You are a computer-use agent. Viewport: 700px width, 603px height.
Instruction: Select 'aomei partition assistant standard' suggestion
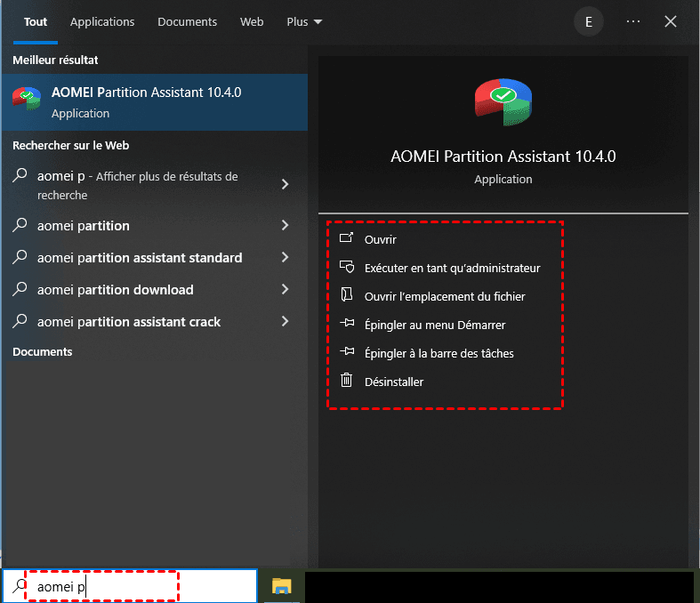[155, 258]
